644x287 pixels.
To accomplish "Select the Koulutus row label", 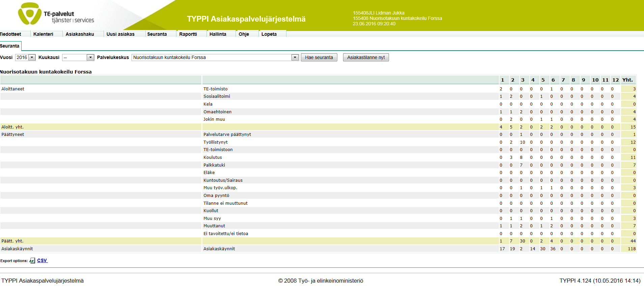I will coord(213,157).
